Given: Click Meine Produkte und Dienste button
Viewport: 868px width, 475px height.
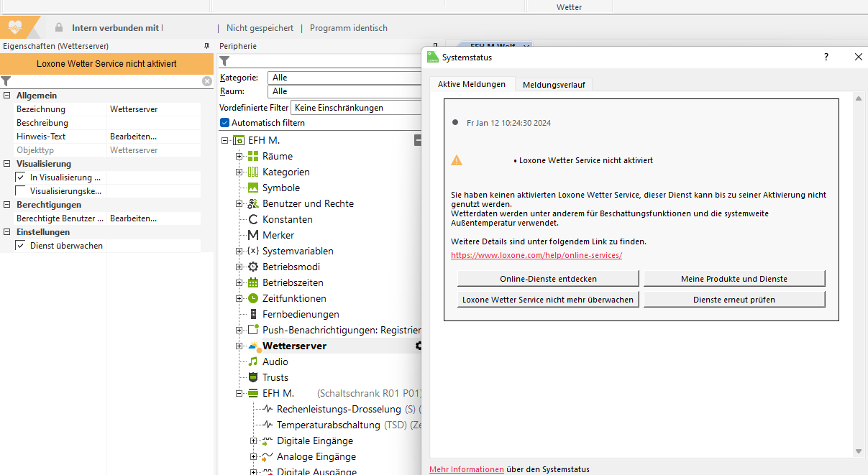Looking at the screenshot, I should tap(734, 279).
